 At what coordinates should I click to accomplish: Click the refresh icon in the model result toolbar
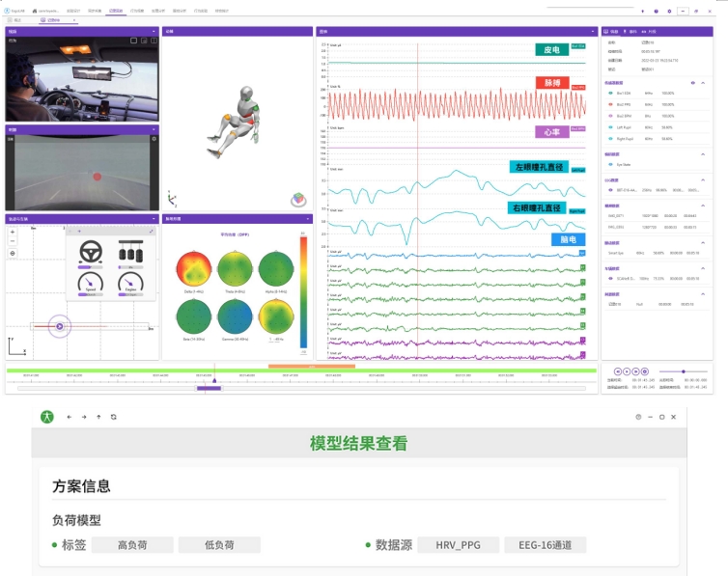113,417
